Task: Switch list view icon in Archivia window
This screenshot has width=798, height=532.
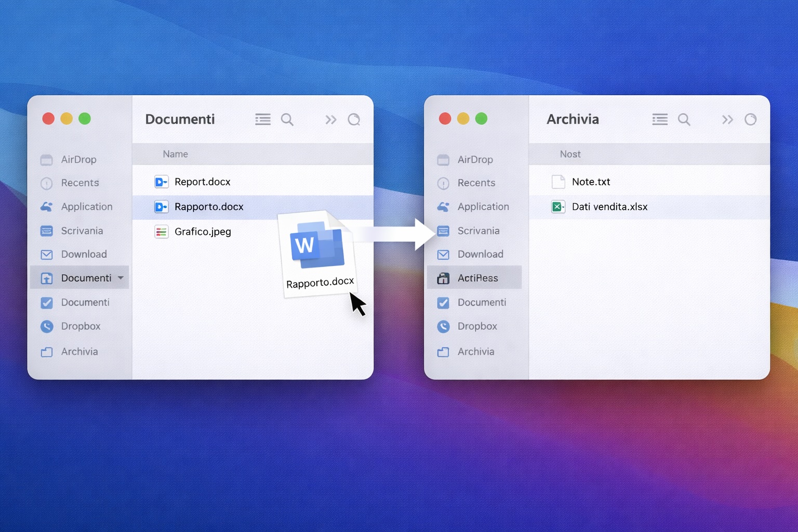Action: coord(660,119)
